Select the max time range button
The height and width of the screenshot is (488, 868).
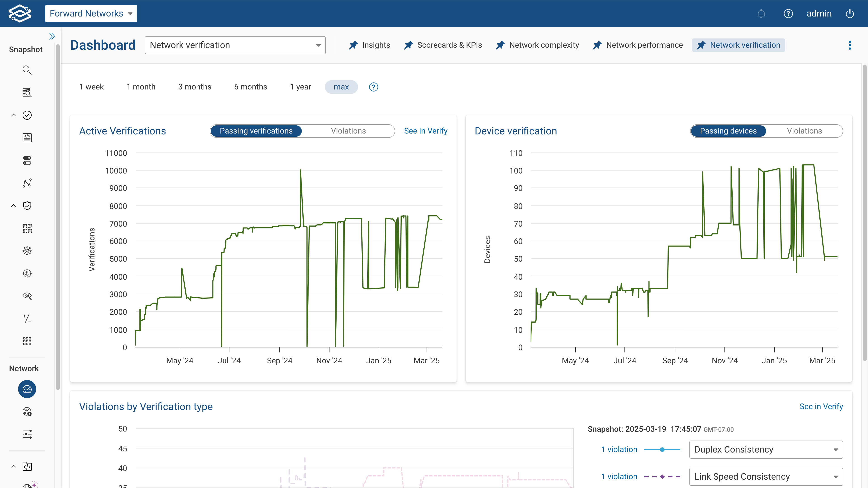coord(341,87)
